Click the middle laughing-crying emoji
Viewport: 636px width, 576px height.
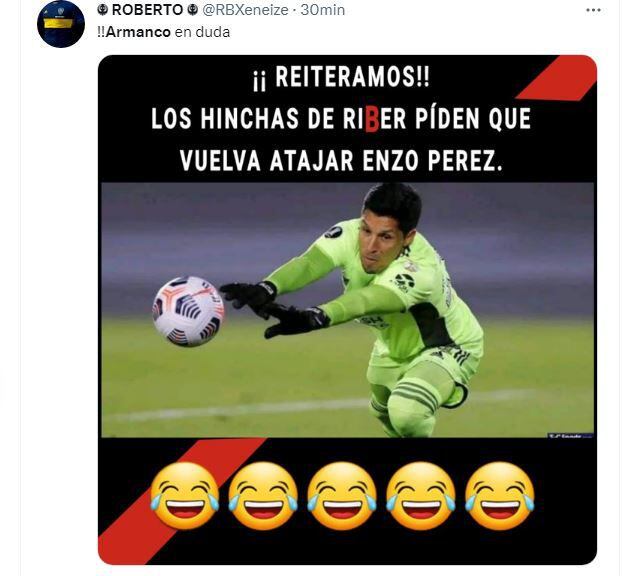point(342,496)
